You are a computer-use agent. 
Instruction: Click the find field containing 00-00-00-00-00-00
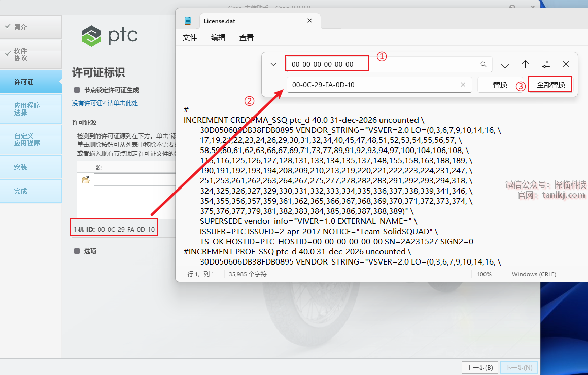click(x=381, y=64)
